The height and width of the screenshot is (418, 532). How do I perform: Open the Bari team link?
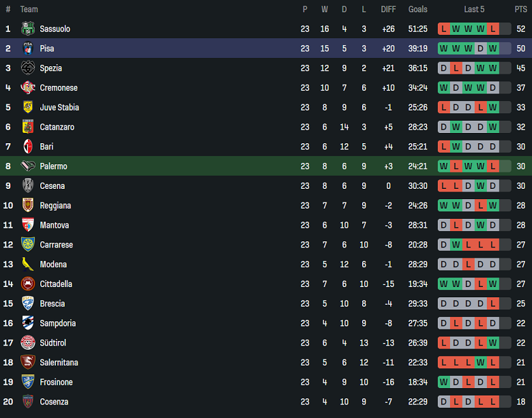coord(46,147)
